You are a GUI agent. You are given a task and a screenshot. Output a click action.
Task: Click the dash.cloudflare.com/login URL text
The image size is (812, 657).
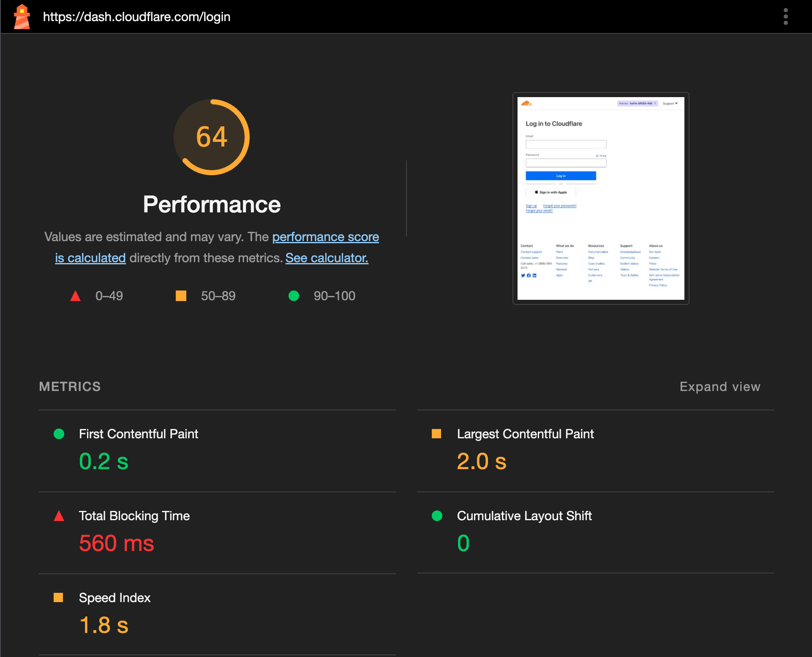pyautogui.click(x=136, y=17)
